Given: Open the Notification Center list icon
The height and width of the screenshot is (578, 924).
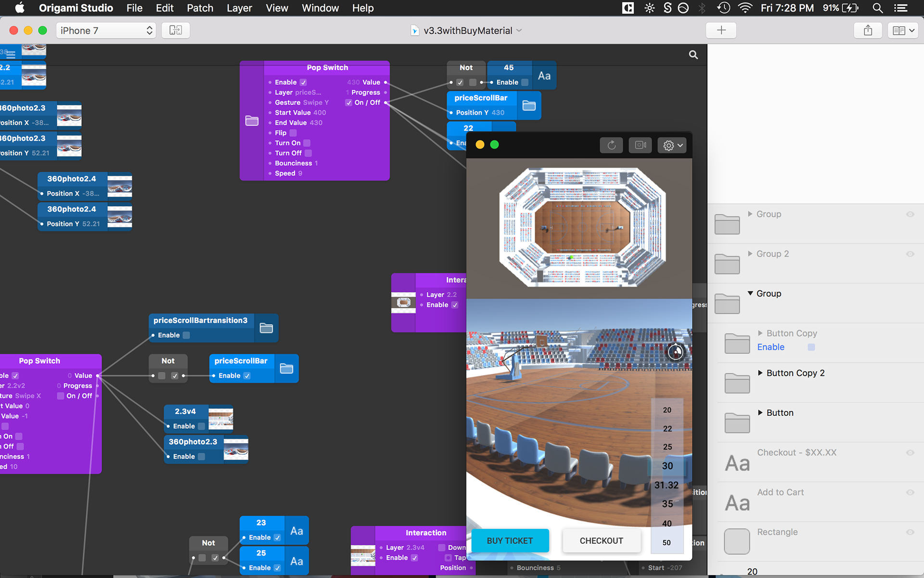Looking at the screenshot, I should tap(900, 8).
